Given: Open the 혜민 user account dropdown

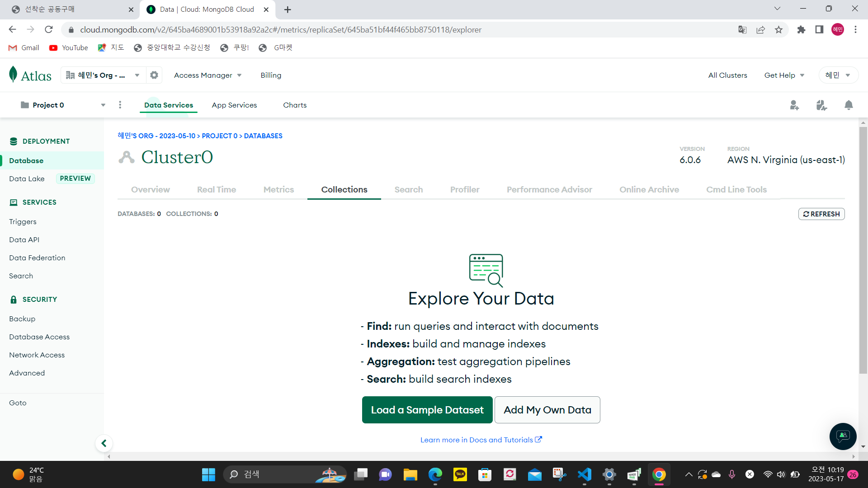Looking at the screenshot, I should tap(838, 75).
